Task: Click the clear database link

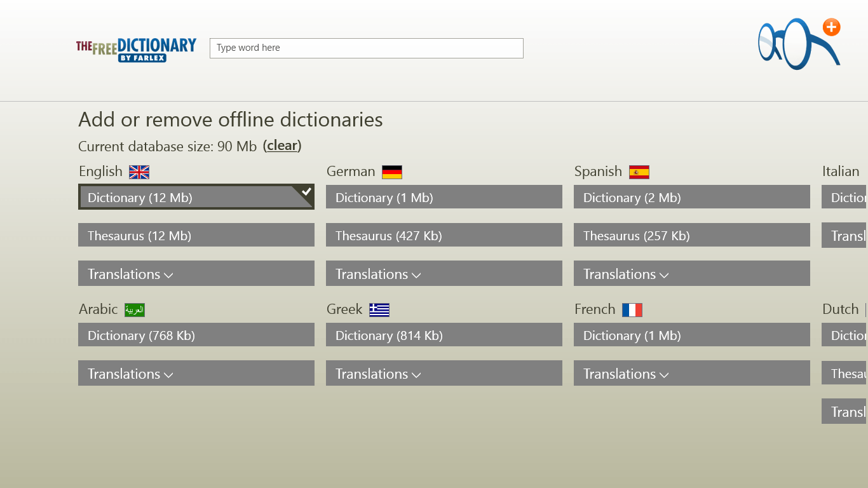Action: pos(282,146)
